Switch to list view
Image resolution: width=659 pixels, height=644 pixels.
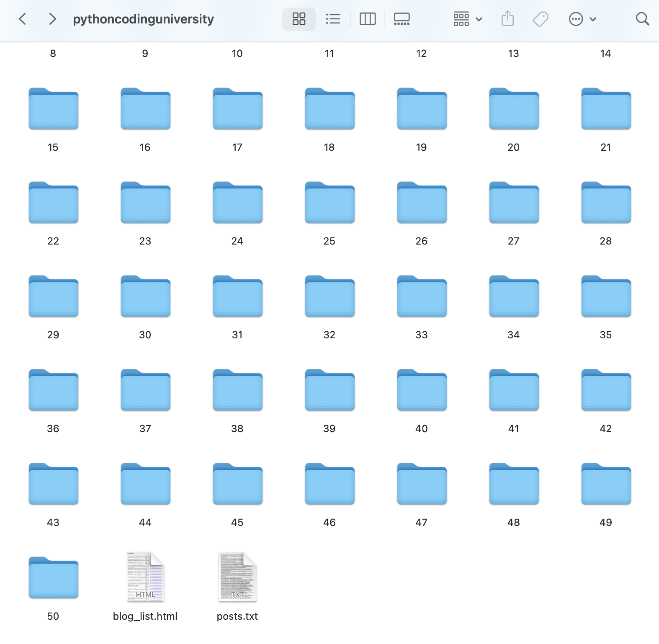click(x=333, y=19)
